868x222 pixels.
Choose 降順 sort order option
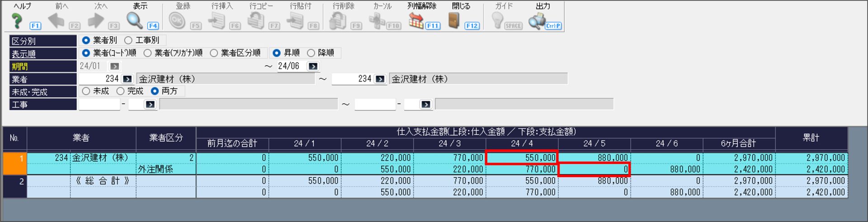tap(311, 53)
